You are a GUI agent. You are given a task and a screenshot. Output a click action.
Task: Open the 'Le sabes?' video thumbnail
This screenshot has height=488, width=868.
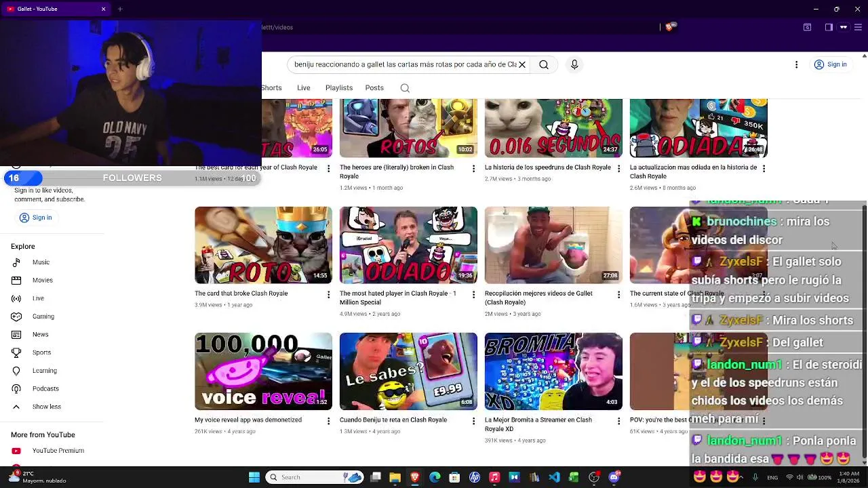(x=408, y=371)
